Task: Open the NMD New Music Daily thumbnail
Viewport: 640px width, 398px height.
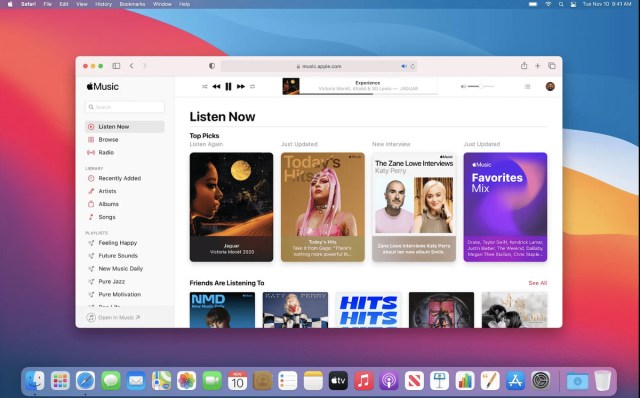Action: pos(222,310)
